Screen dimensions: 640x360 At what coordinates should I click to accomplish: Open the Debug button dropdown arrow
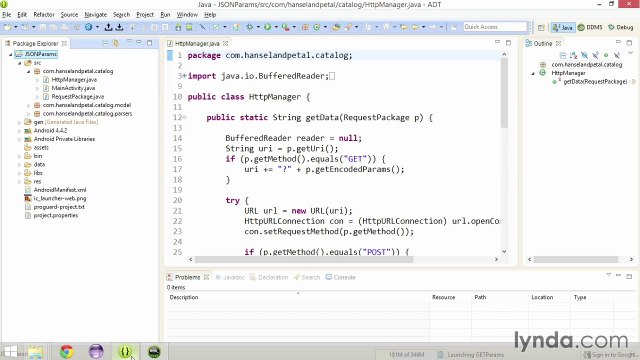point(258,27)
